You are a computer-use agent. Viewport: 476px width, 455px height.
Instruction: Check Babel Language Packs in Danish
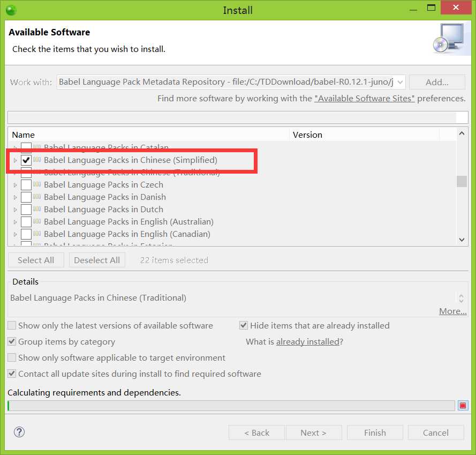click(26, 197)
